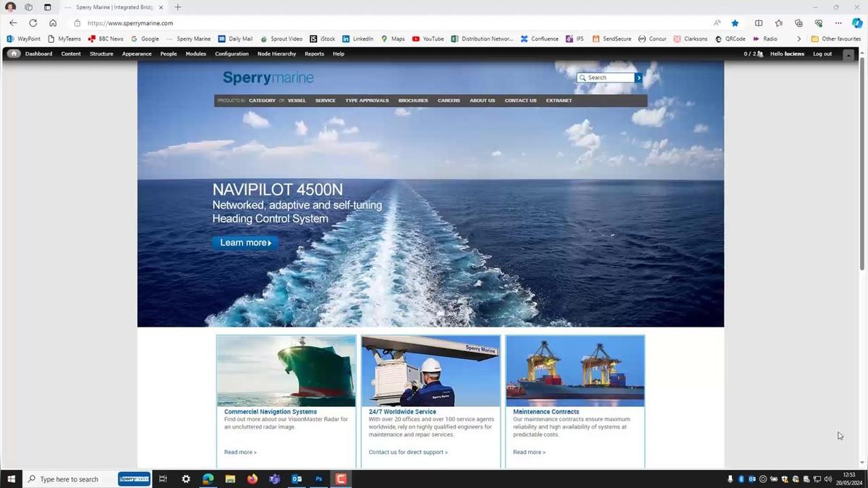Open File Explorer from taskbar

click(x=230, y=479)
